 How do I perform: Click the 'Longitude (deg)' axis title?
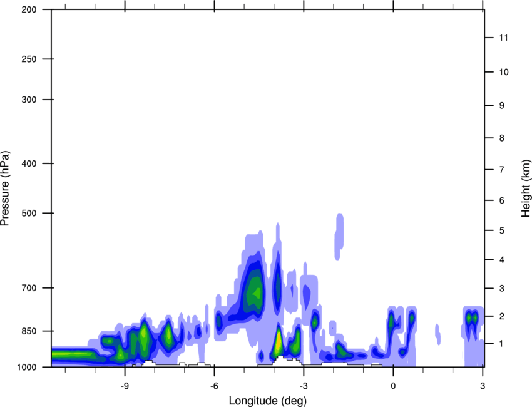(x=268, y=401)
